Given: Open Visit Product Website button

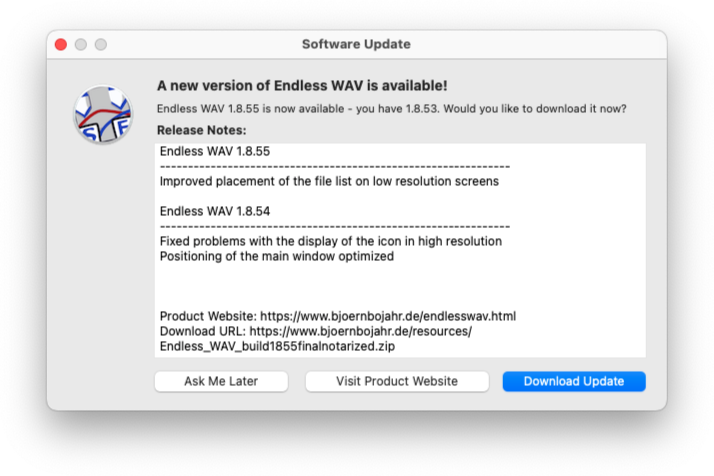Looking at the screenshot, I should 397,381.
